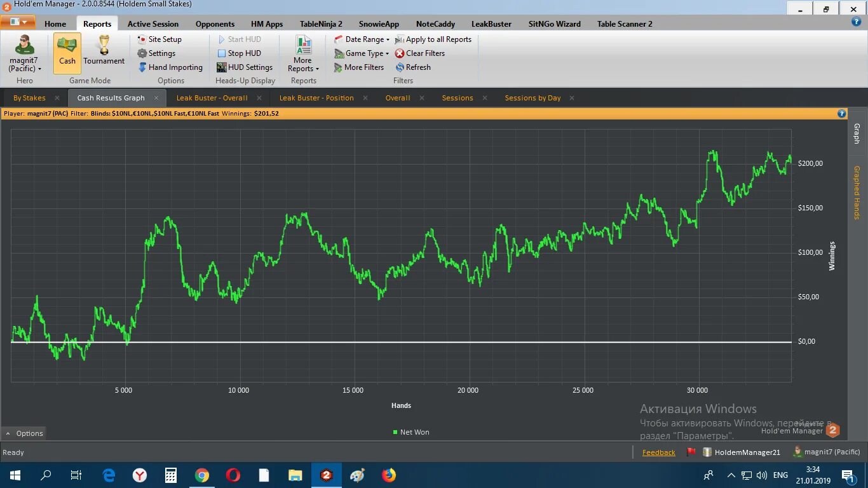The width and height of the screenshot is (868, 488).
Task: Open the Windows Start menu
Action: coord(15,475)
